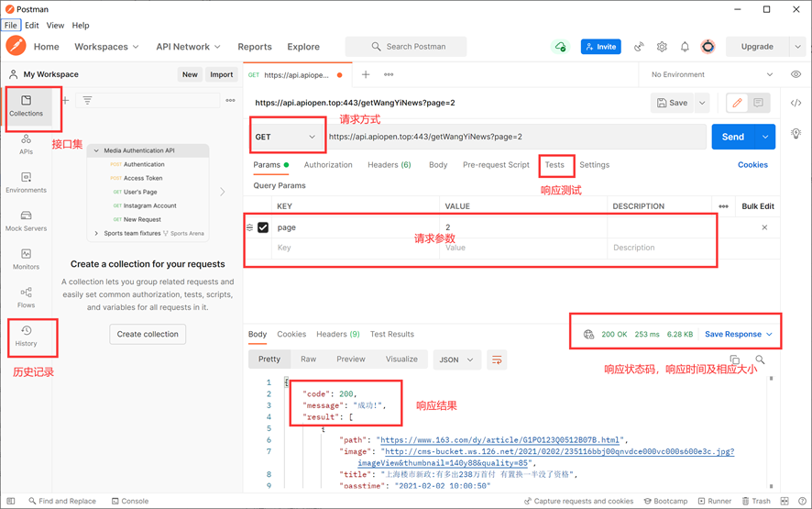Open the Edit menu
This screenshot has width=812, height=509.
point(32,26)
